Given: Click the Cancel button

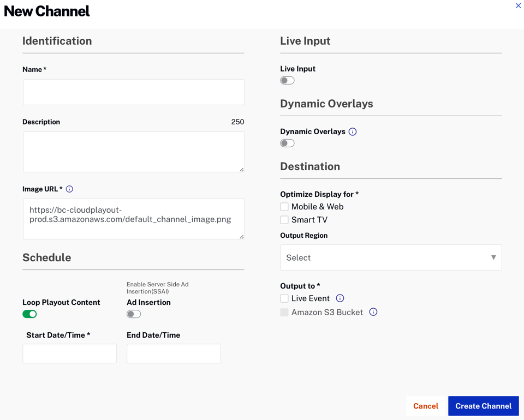Looking at the screenshot, I should click(x=425, y=406).
